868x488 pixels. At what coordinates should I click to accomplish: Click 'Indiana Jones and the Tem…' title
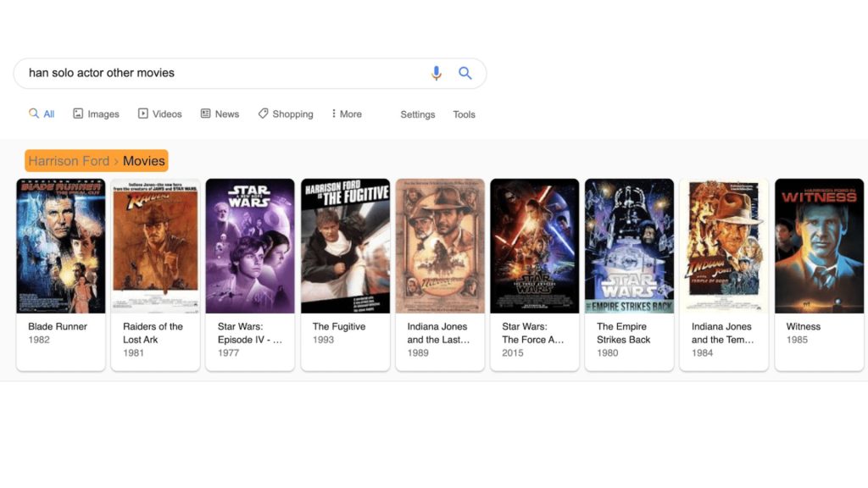[x=722, y=333]
